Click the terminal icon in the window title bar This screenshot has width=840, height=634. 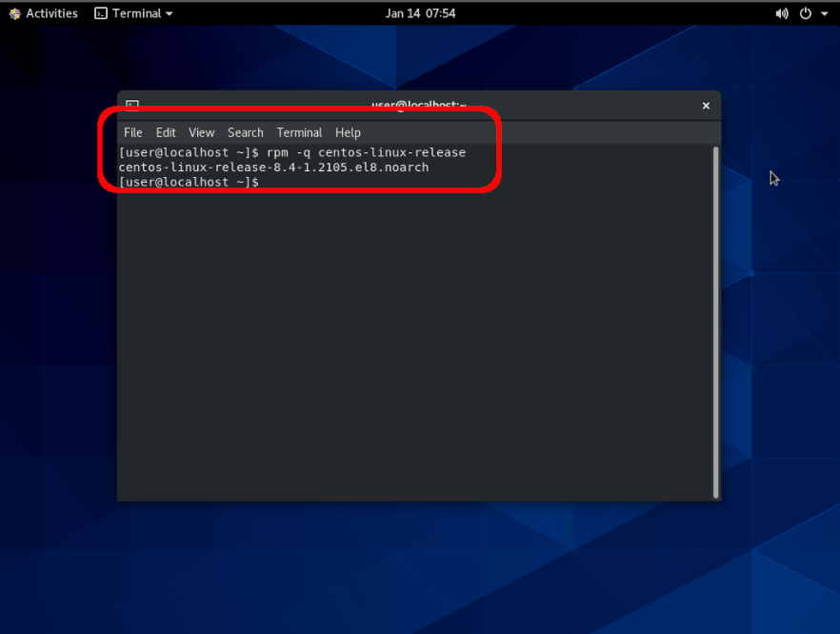(131, 106)
